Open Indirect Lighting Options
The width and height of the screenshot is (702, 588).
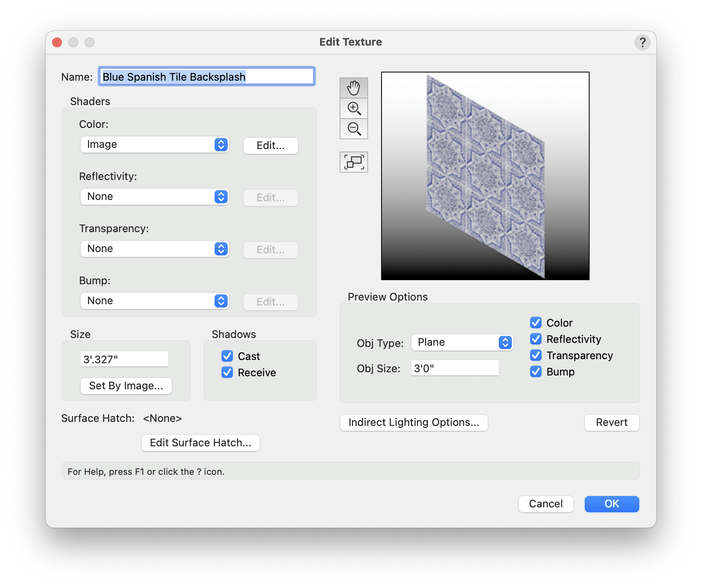pyautogui.click(x=414, y=422)
